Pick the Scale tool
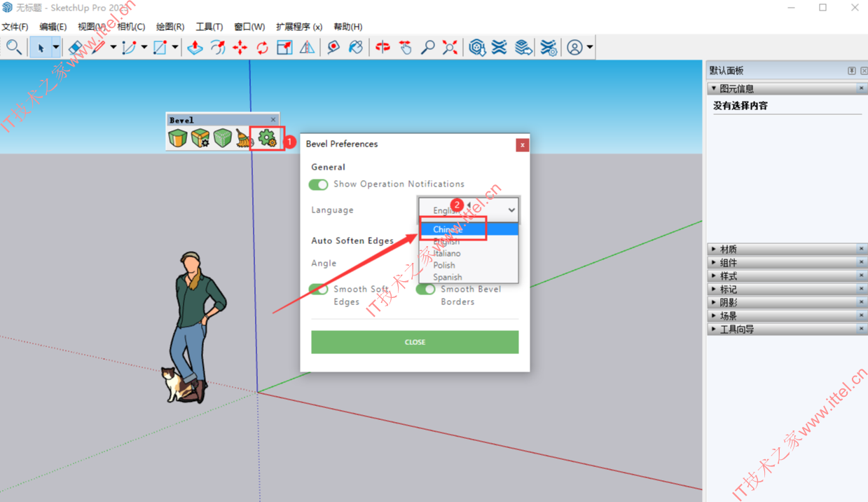 [284, 48]
